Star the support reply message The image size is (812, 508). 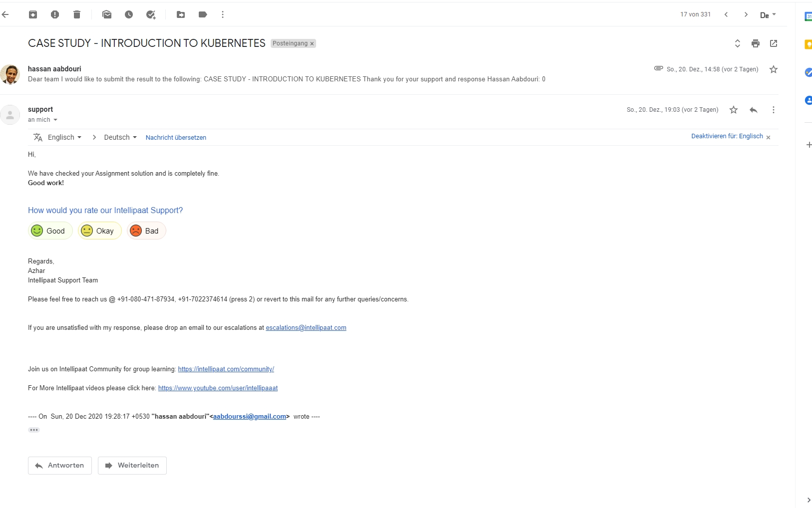click(734, 110)
